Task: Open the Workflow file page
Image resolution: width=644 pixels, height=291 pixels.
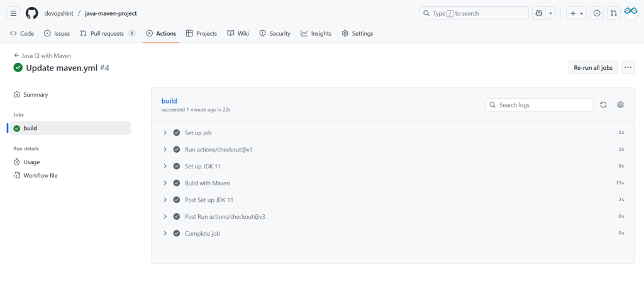Action: point(69,175)
